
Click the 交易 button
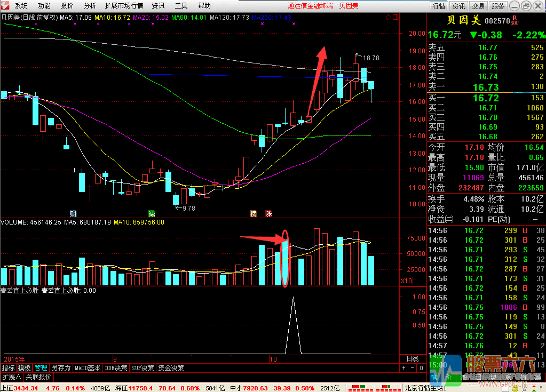(478, 6)
